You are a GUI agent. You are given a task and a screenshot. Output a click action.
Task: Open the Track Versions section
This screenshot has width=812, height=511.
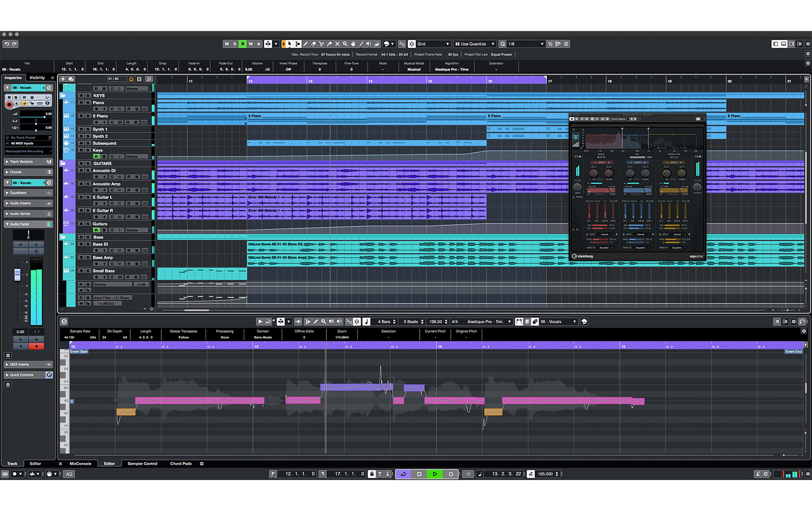click(29, 161)
